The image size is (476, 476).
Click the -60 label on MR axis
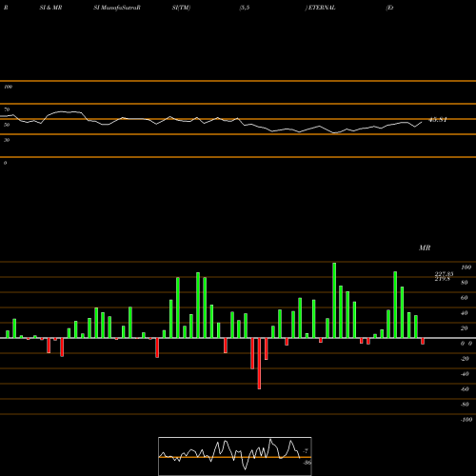(x=465, y=389)
